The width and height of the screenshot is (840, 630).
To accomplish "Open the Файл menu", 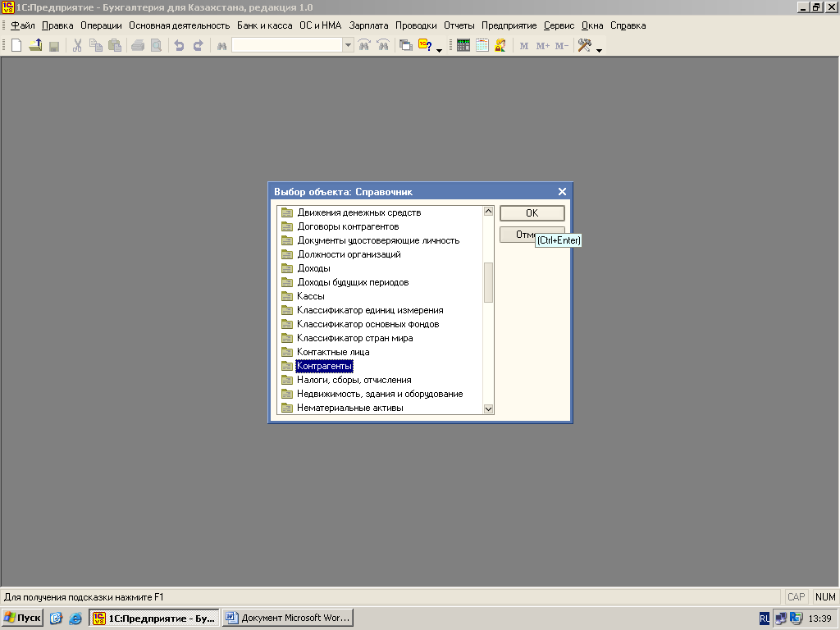I will (22, 25).
